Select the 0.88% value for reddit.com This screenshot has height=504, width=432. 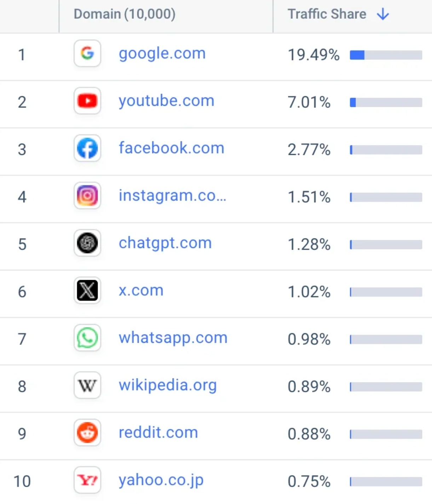click(309, 434)
